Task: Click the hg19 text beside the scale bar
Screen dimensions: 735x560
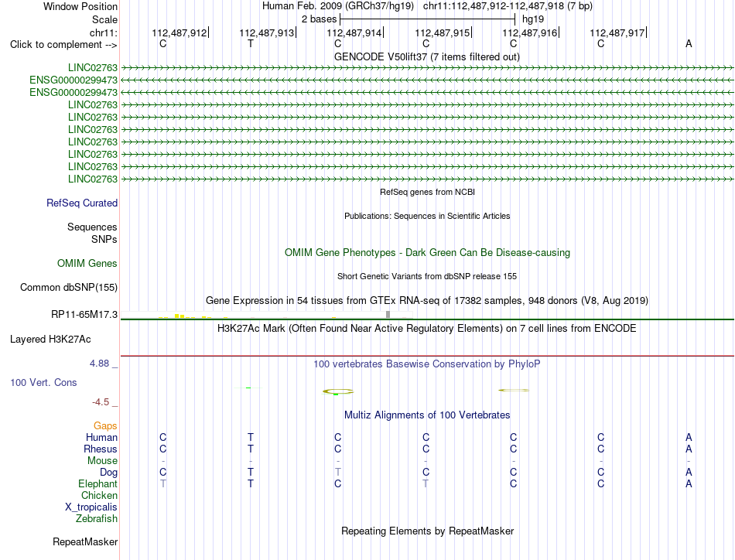Action: 533,19
